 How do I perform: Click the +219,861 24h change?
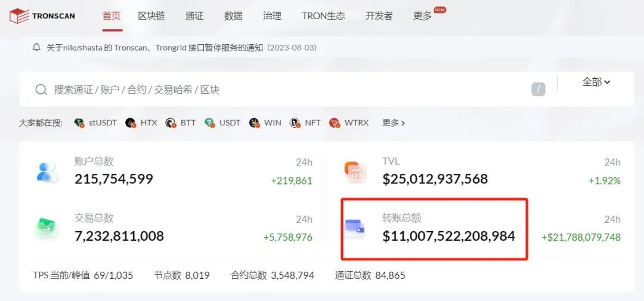(x=292, y=180)
